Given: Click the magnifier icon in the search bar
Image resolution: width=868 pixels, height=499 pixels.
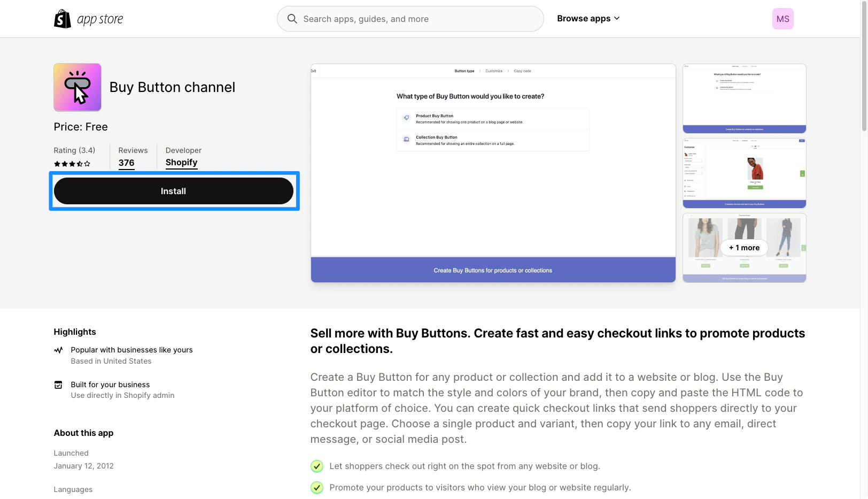Looking at the screenshot, I should click(x=292, y=18).
